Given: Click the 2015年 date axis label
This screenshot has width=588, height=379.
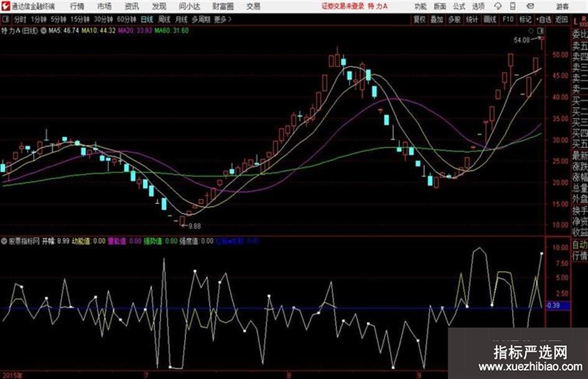Looking at the screenshot, I should point(12,375).
